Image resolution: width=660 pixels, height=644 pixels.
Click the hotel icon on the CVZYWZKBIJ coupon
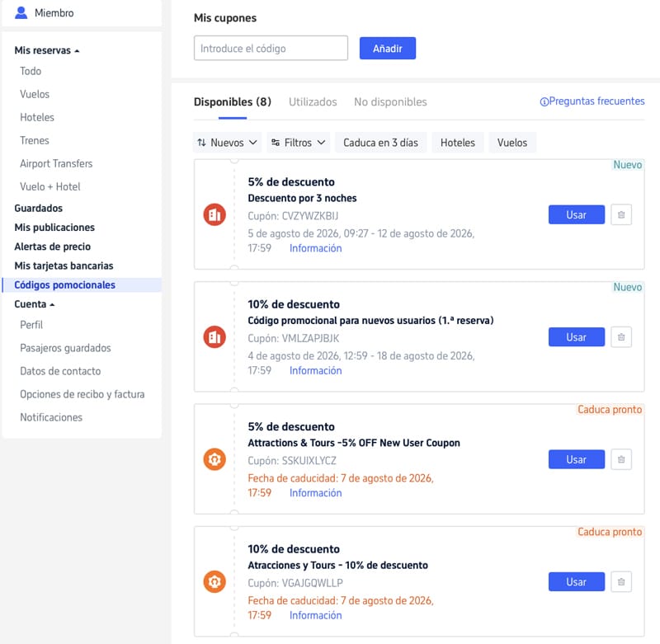[214, 214]
